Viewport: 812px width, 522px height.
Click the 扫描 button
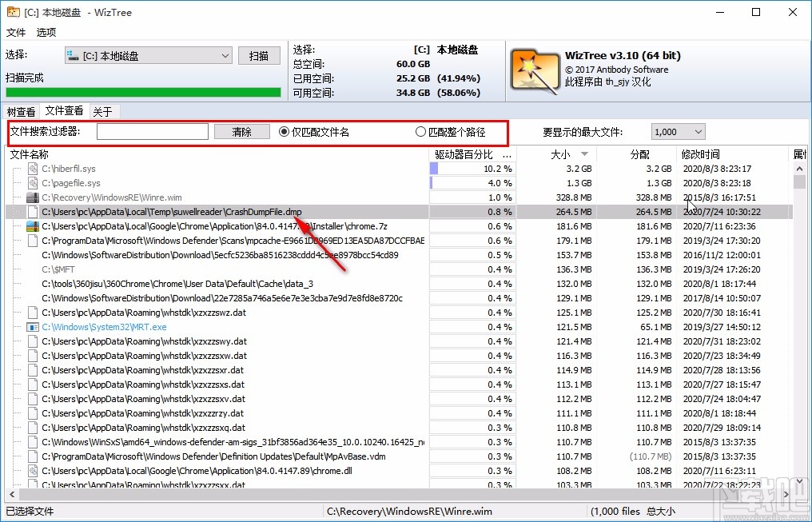(259, 55)
